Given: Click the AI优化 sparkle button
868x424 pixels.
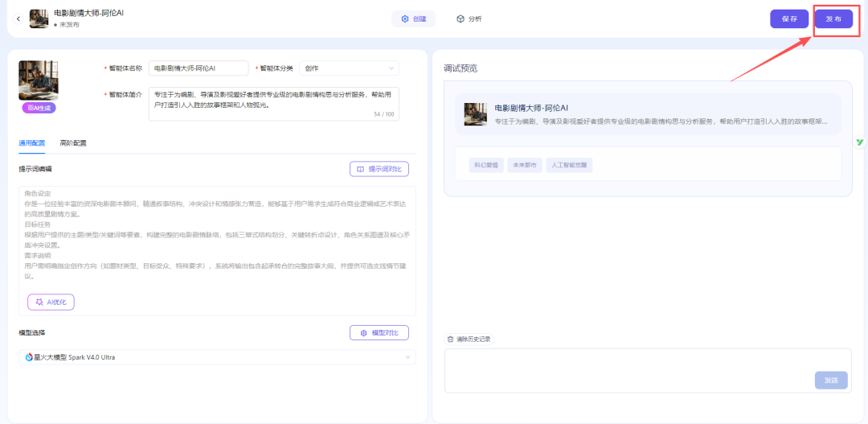Looking at the screenshot, I should pyautogui.click(x=51, y=302).
